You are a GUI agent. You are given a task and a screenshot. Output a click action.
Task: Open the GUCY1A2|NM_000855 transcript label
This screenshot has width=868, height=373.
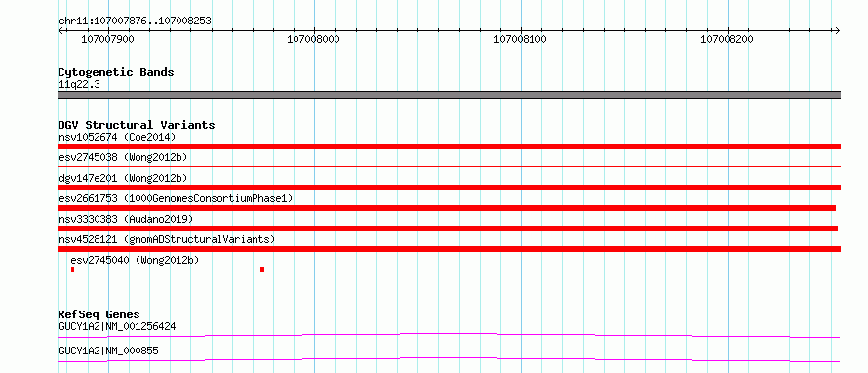(108, 351)
